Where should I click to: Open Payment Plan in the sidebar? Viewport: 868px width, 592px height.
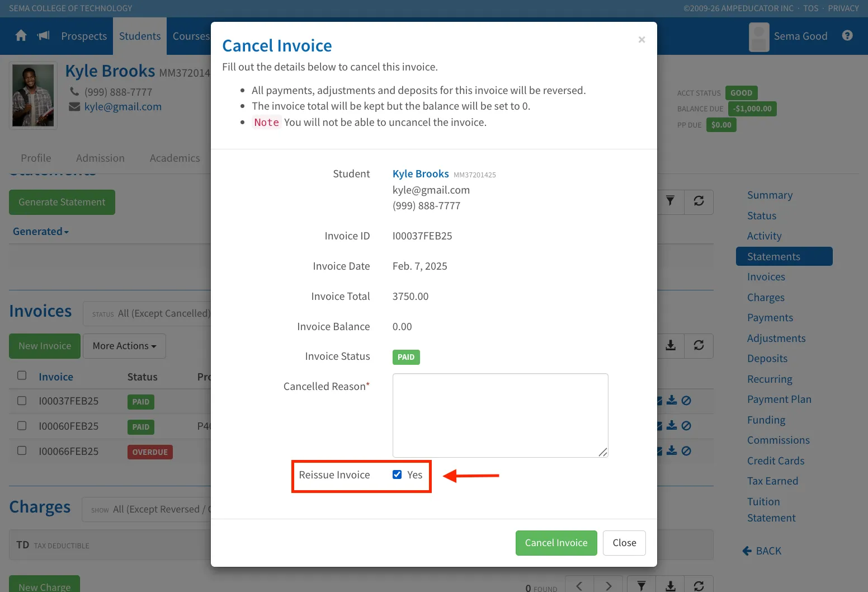[x=779, y=400]
